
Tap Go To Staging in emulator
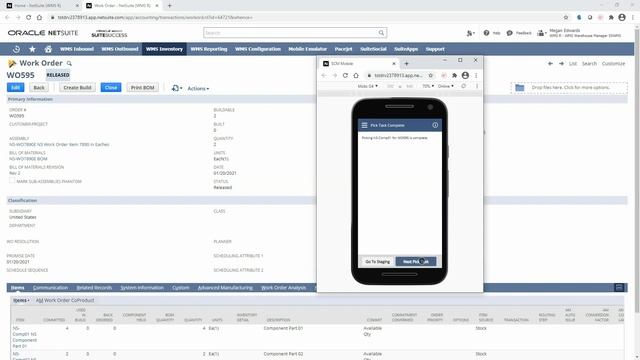377,262
